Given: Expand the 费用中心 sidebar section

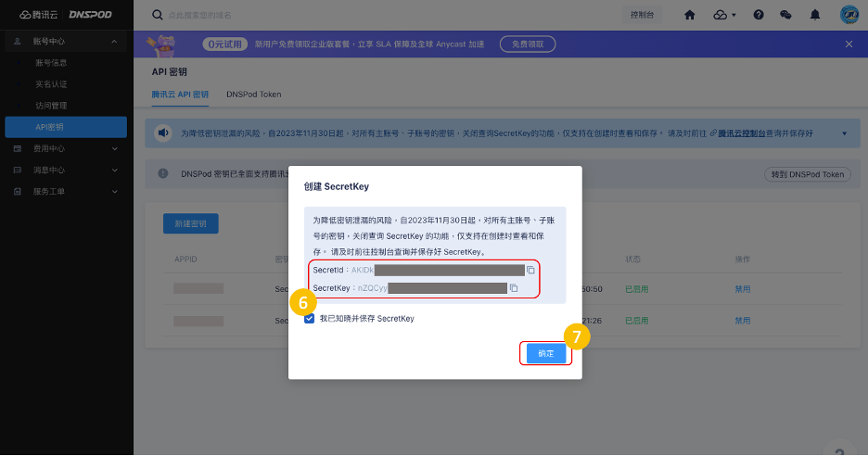Looking at the screenshot, I should [115, 148].
